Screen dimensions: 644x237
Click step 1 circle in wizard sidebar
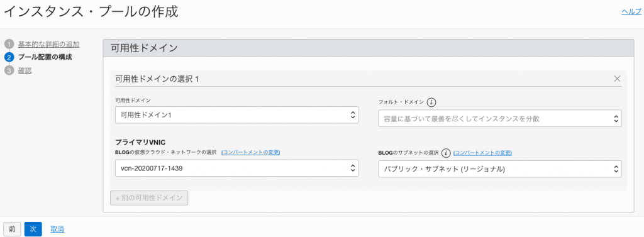pos(9,44)
